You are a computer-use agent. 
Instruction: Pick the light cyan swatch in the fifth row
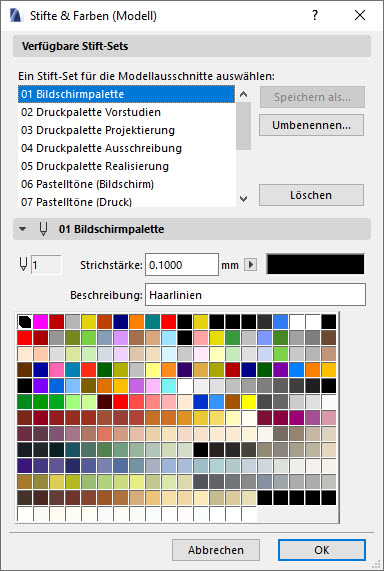169,386
